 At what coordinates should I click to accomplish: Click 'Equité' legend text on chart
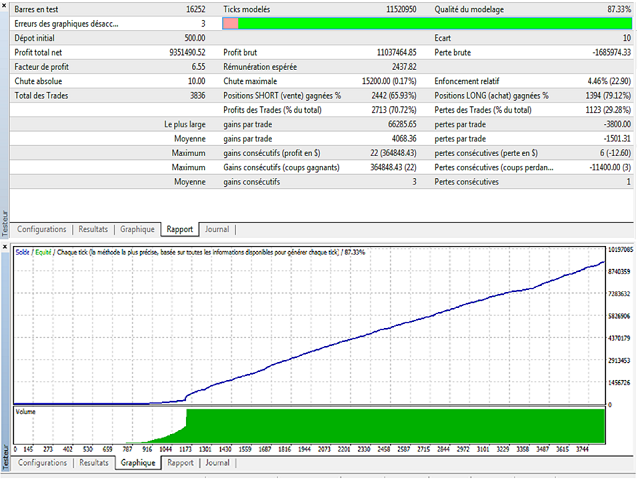click(x=43, y=252)
